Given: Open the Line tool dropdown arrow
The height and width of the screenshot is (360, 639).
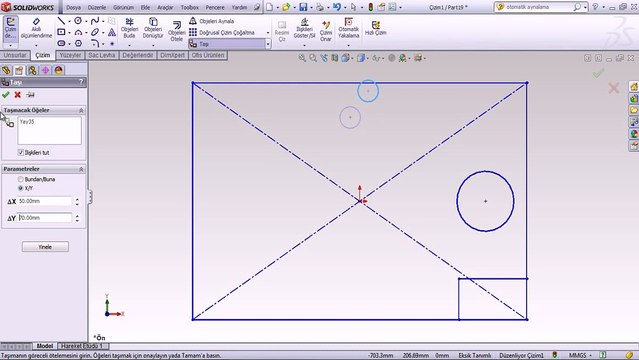Looking at the screenshot, I should [x=69, y=21].
